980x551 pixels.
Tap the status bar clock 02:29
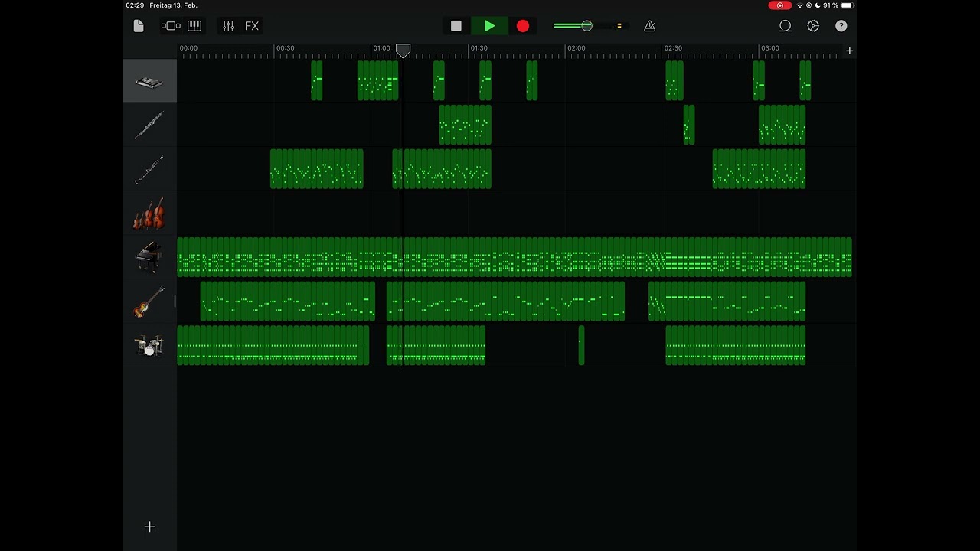(x=135, y=5)
